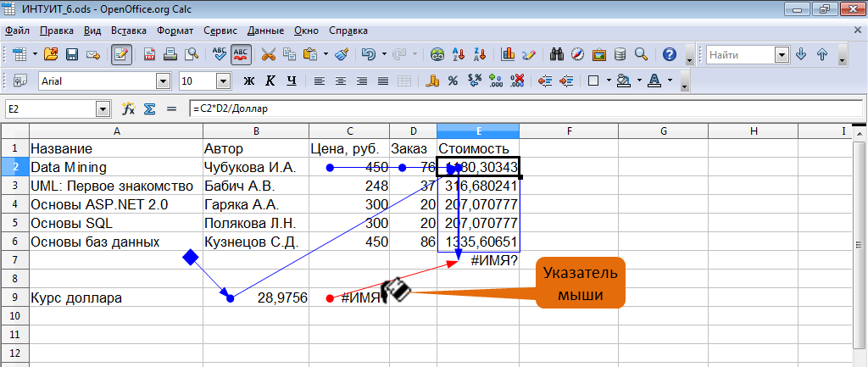Open Find & Replace binoculars

(x=557, y=54)
